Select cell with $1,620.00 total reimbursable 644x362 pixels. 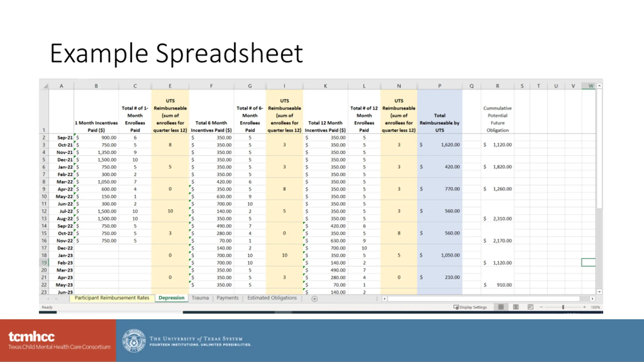439,145
